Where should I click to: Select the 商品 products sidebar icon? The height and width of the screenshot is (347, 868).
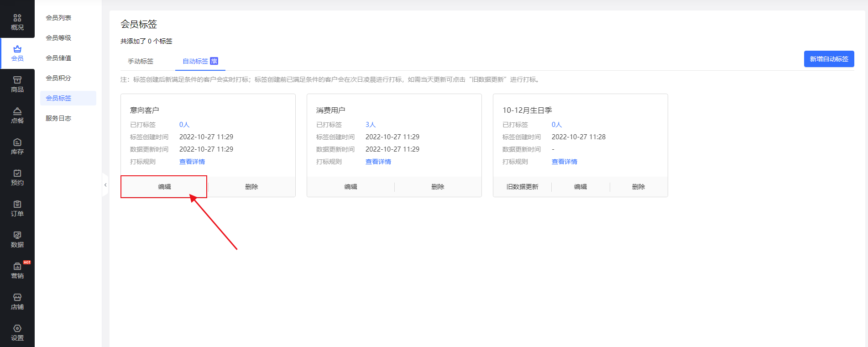click(17, 84)
